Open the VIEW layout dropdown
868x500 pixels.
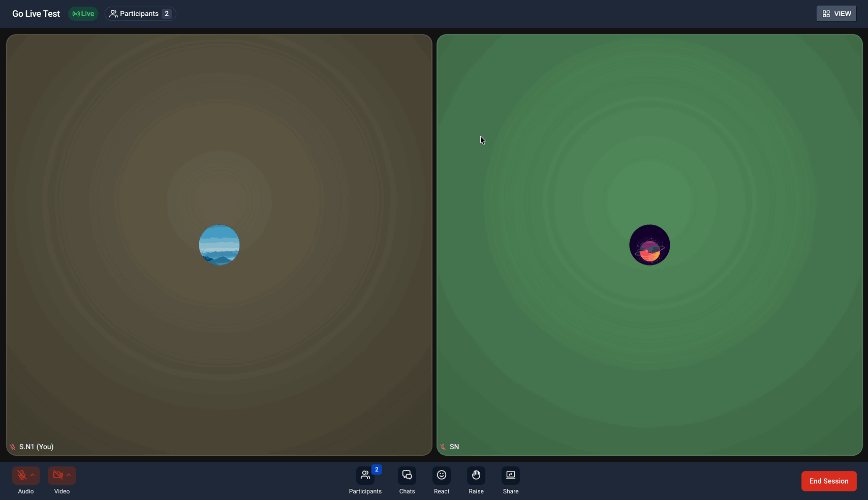pyautogui.click(x=836, y=13)
